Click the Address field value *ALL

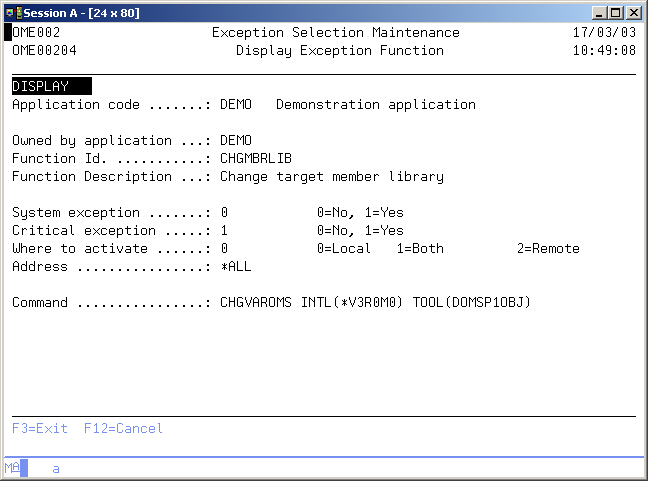[236, 266]
